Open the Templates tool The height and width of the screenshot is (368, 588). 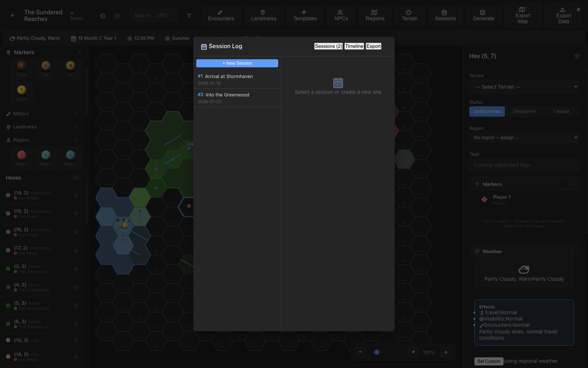305,15
